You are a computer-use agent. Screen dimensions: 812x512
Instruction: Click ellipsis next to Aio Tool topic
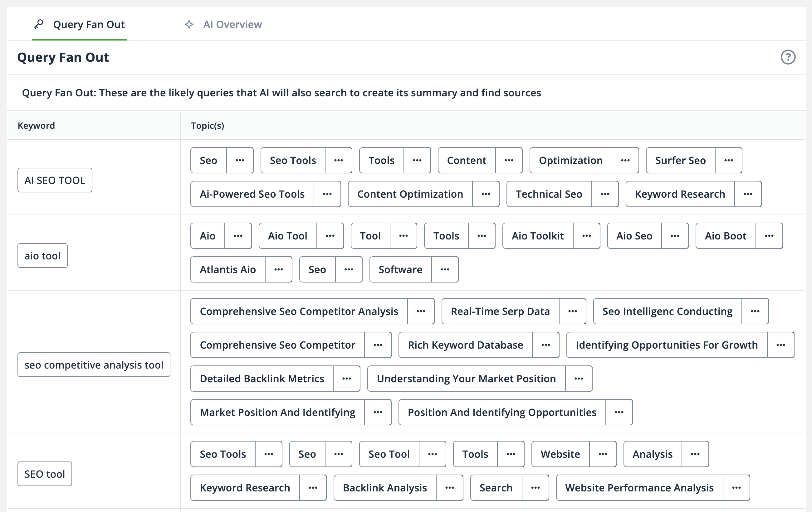coord(330,236)
